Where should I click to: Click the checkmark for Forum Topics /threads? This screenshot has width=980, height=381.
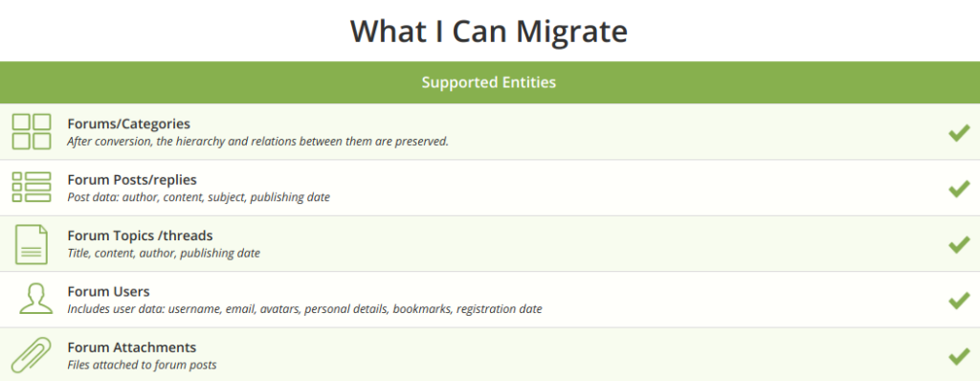pos(959,245)
